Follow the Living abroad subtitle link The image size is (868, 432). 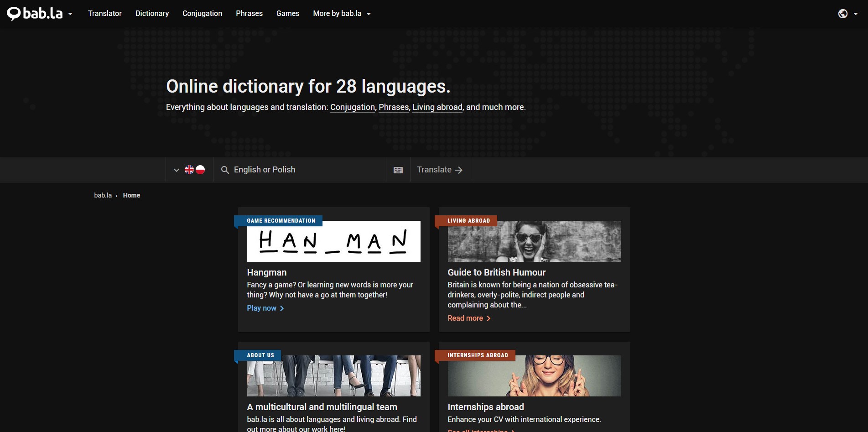point(437,107)
